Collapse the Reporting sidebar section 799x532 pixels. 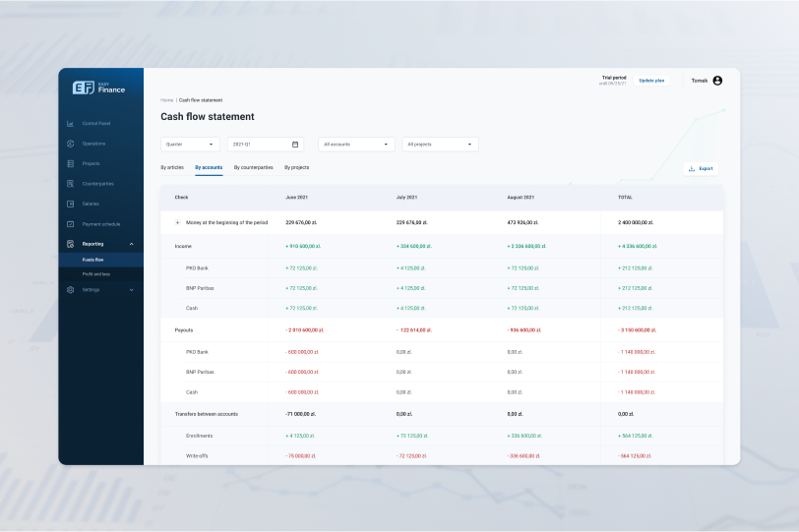click(131, 244)
